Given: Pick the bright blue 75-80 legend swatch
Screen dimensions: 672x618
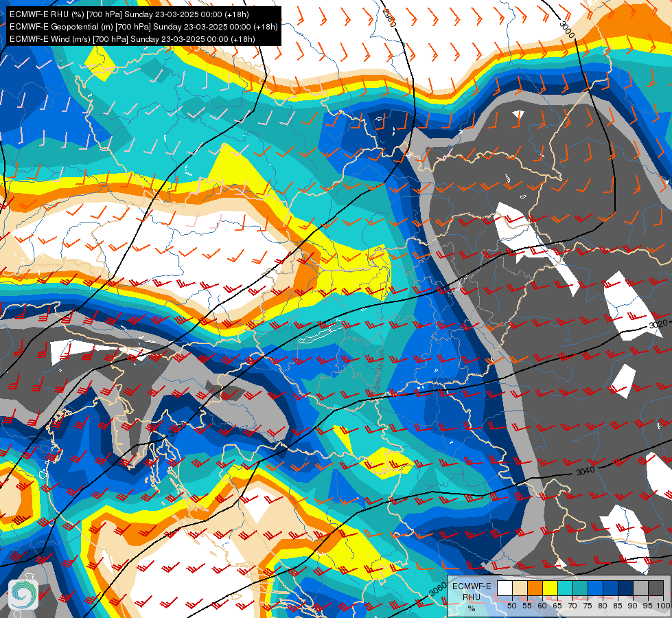Looking at the screenshot, I should tap(595, 588).
